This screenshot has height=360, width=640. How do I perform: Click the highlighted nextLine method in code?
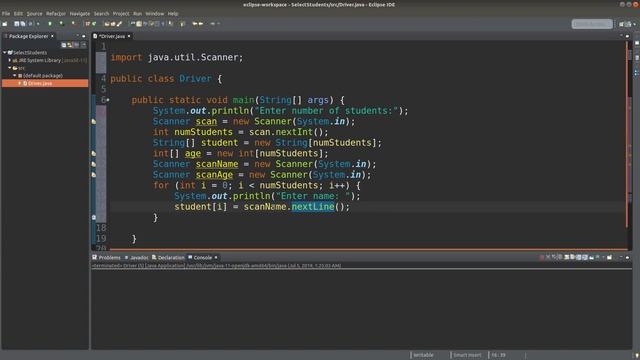pyautogui.click(x=313, y=207)
